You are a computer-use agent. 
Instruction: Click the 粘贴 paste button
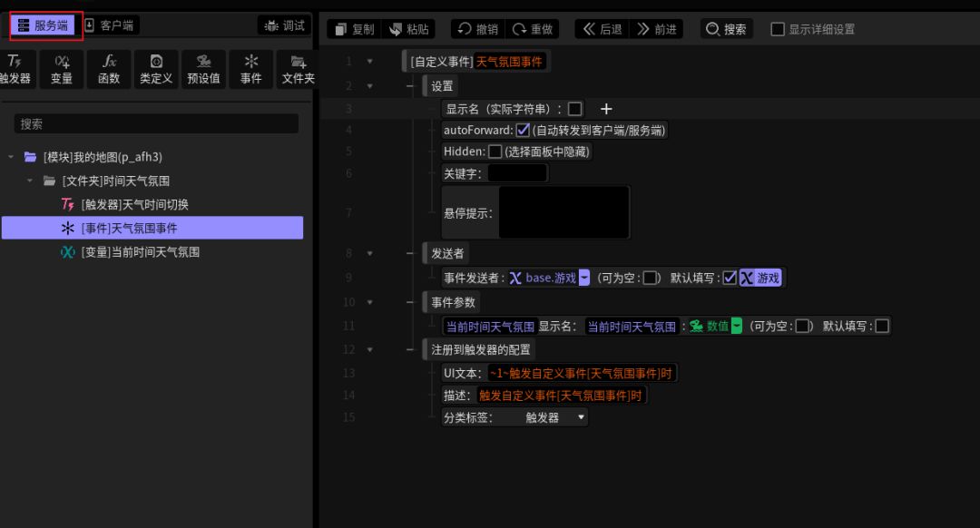pyautogui.click(x=409, y=29)
